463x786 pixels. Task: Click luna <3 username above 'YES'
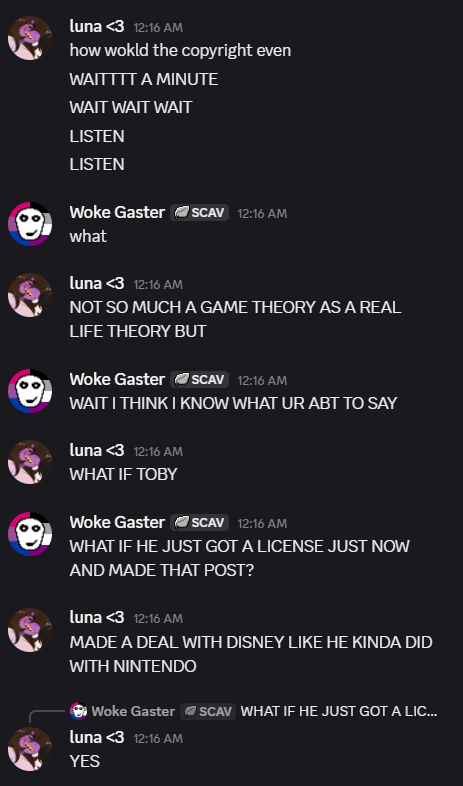point(97,737)
